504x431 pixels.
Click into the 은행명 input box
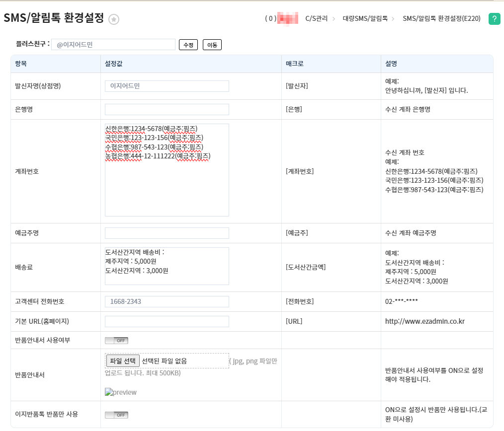tap(167, 109)
